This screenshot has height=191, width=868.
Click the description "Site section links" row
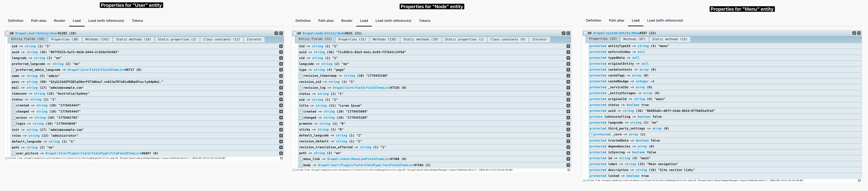tap(725, 170)
